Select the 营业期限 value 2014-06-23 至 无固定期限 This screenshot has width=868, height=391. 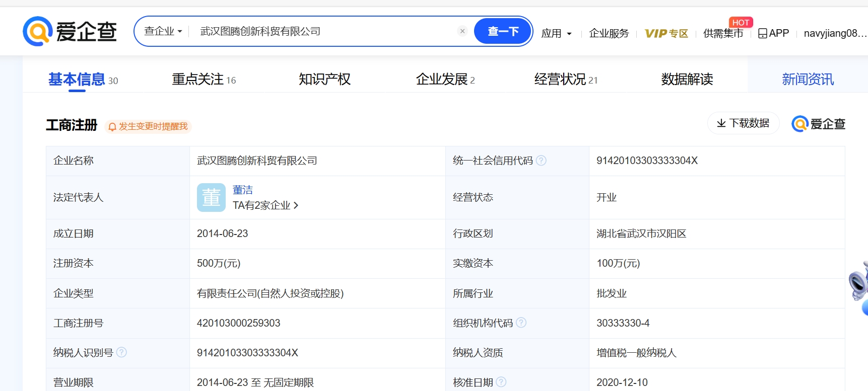[x=255, y=382]
